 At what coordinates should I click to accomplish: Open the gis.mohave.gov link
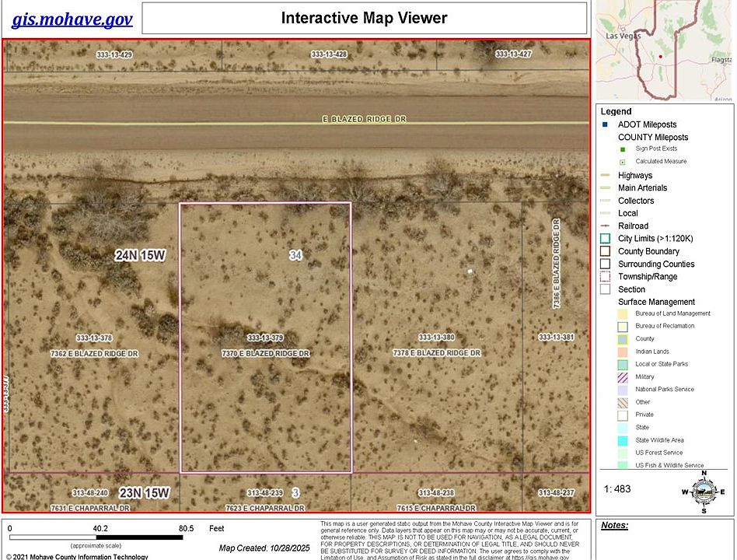[x=72, y=19]
